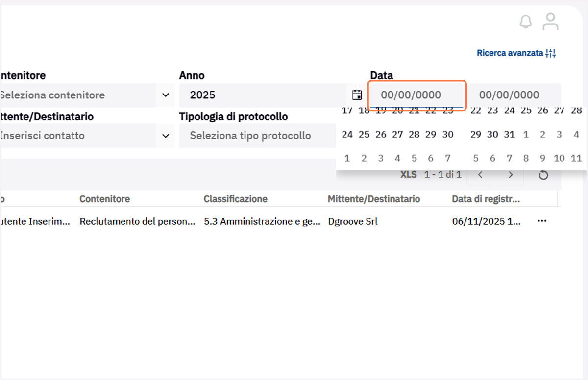588x380 pixels.
Task: Sort by Classificazione column header
Action: coord(236,199)
